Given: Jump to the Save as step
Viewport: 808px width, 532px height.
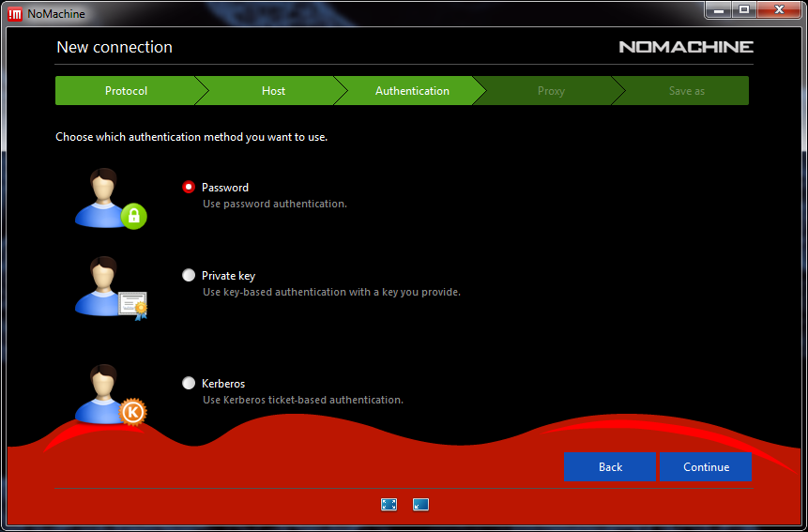Looking at the screenshot, I should (x=686, y=91).
